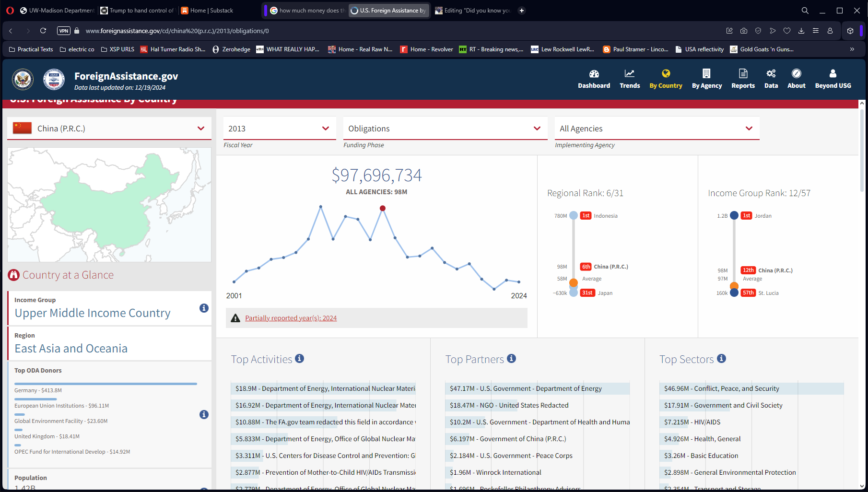Select $46.96M Conflict, Peace, and Security row
Viewport: 868px width, 492px height.
751,388
